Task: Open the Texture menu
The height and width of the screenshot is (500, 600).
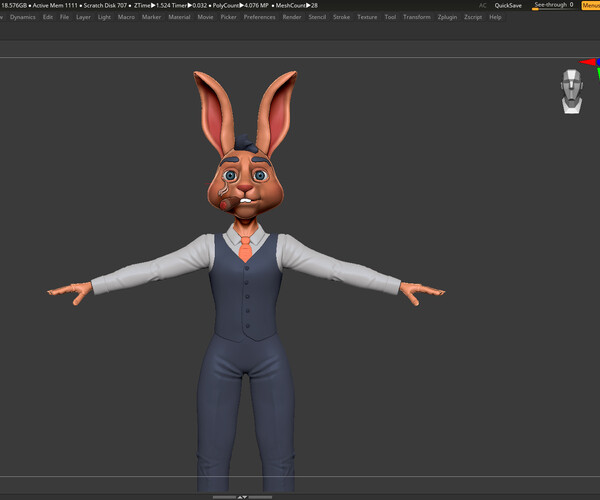Action: pos(367,17)
